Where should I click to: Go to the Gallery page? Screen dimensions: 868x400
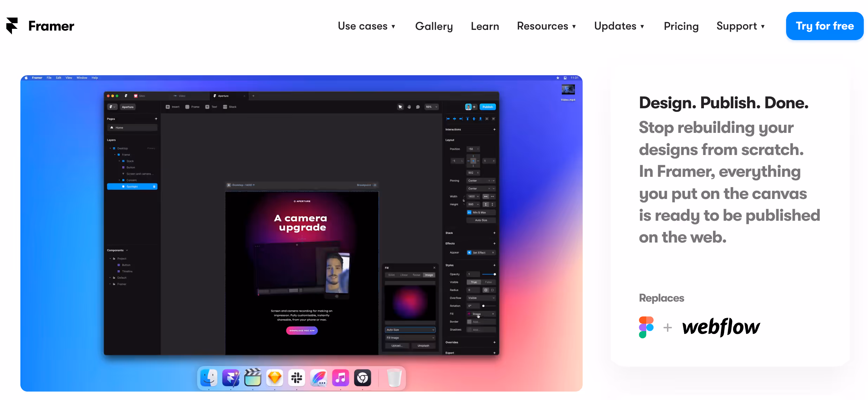(434, 26)
